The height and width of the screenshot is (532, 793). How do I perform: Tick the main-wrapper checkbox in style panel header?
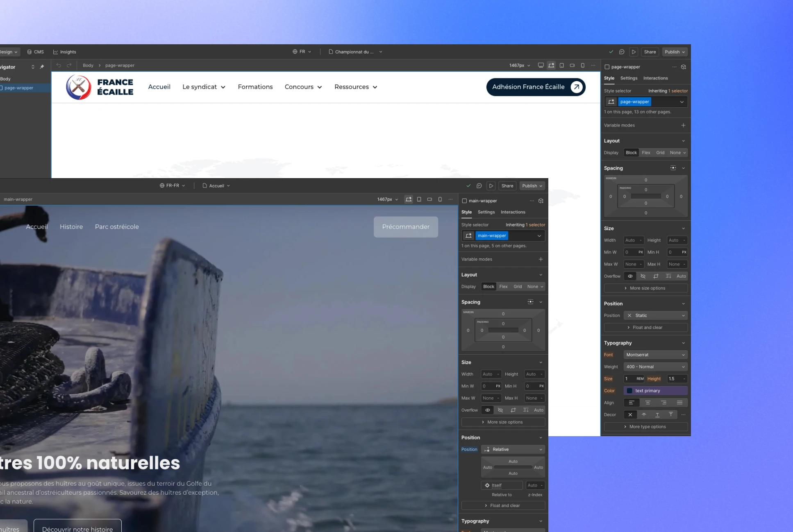[464, 201]
